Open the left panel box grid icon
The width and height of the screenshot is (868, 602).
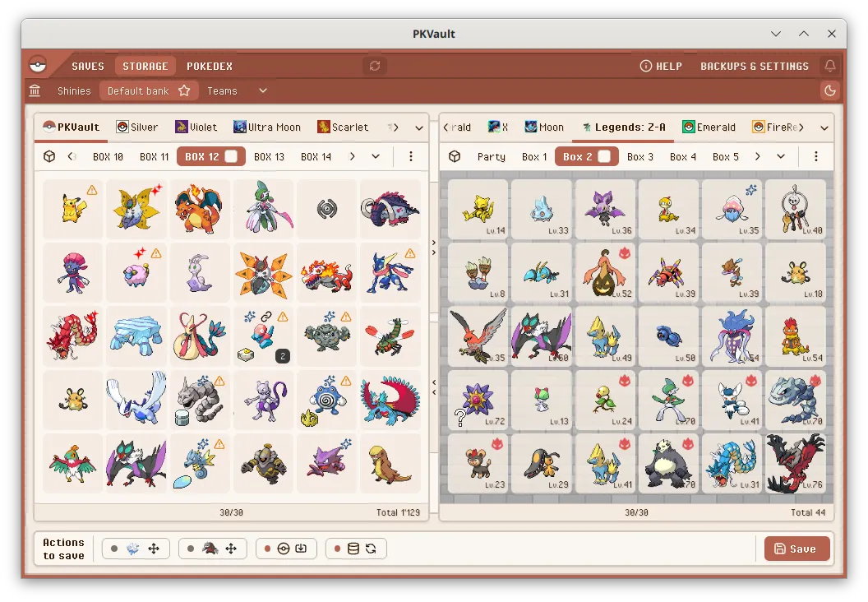(49, 157)
